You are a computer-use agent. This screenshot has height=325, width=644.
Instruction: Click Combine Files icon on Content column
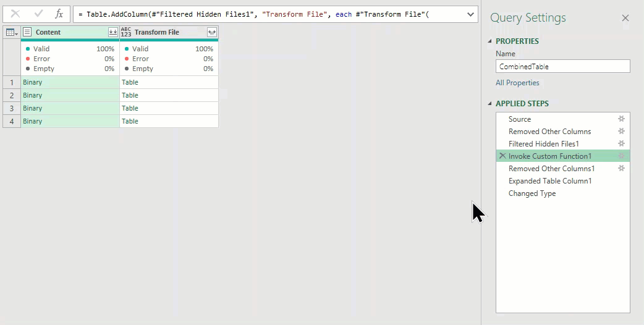click(112, 32)
